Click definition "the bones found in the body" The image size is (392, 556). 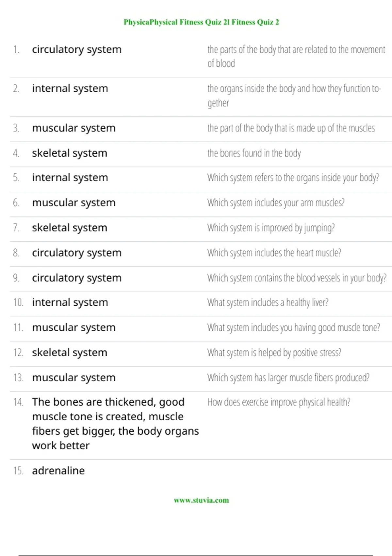pyautogui.click(x=254, y=153)
